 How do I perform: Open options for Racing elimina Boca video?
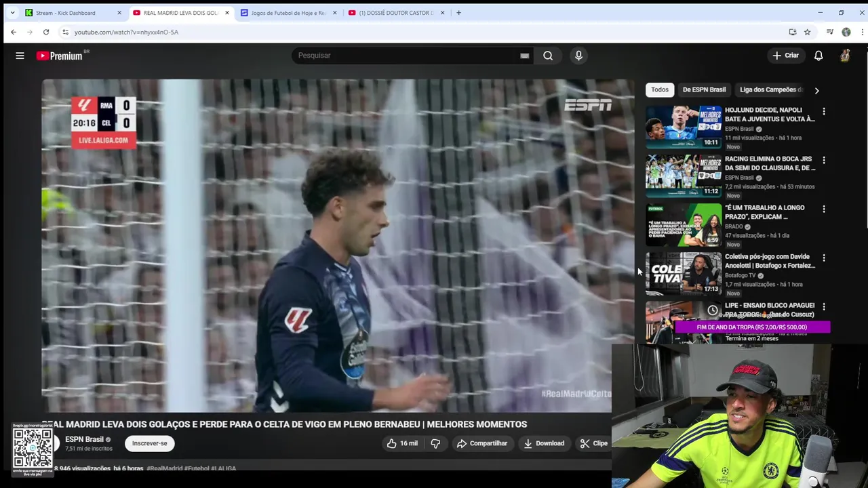pyautogui.click(x=824, y=160)
